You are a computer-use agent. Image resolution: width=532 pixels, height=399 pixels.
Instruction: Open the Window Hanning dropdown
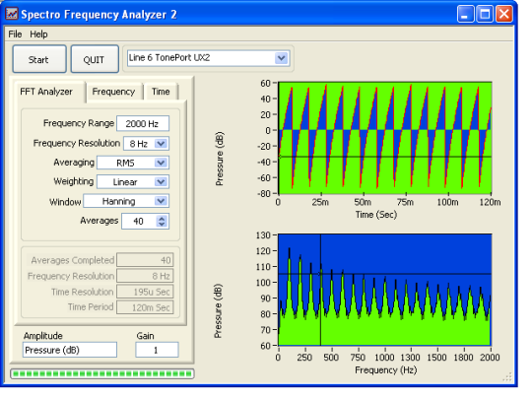[161, 201]
